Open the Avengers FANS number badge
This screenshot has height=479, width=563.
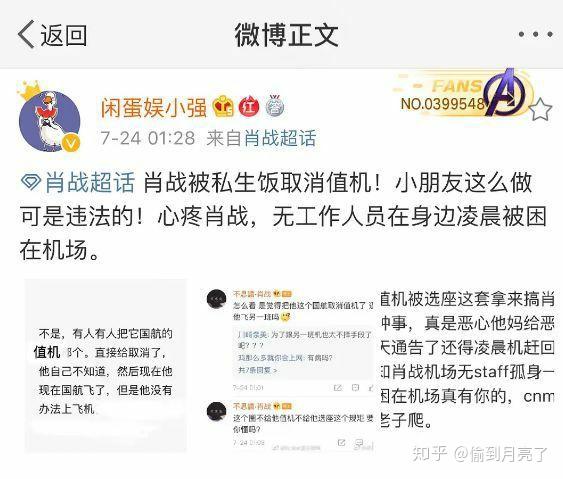[x=463, y=94]
